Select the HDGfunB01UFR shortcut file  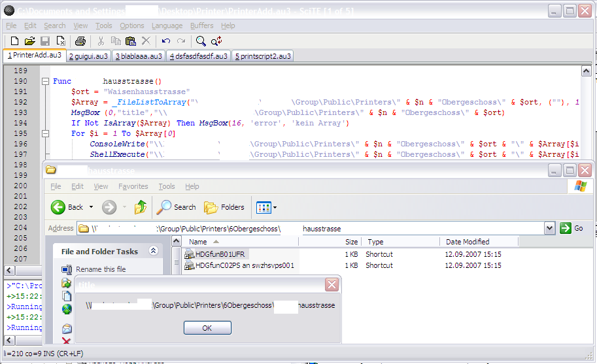222,254
